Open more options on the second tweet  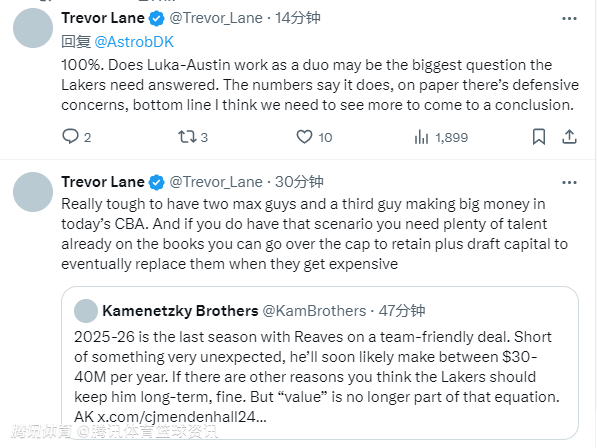click(x=569, y=182)
